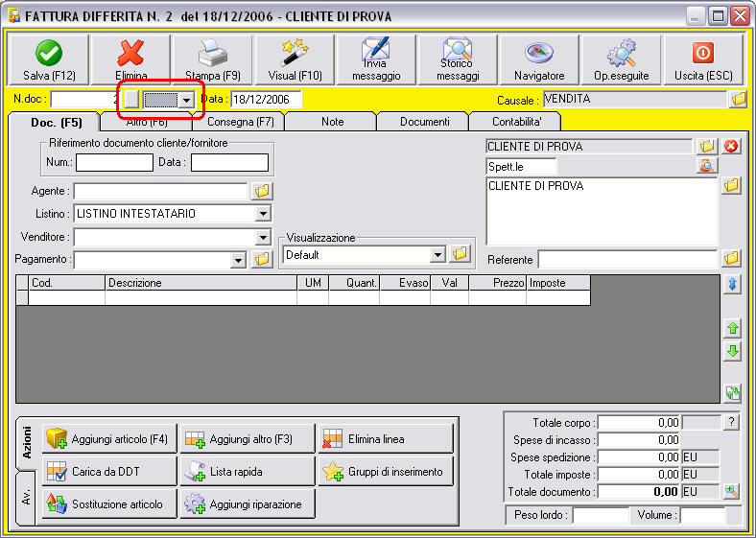The width and height of the screenshot is (756, 538).
Task: Click refresh icon right of grid
Action: point(732,392)
